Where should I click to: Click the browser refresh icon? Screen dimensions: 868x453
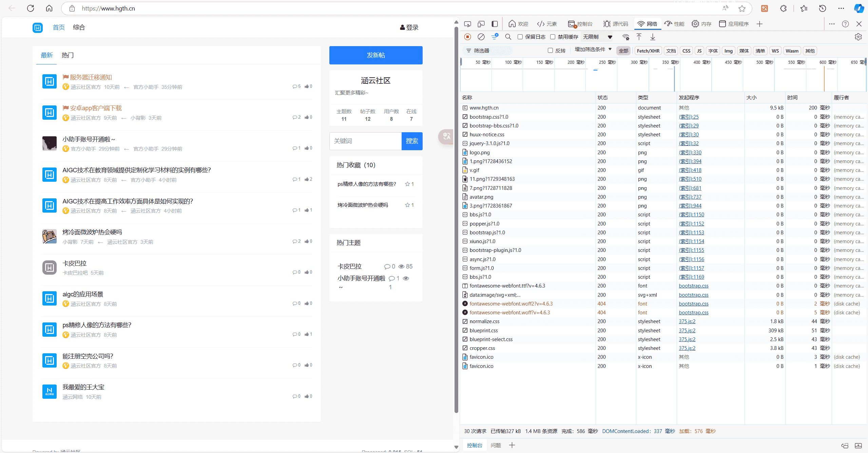pos(31,8)
